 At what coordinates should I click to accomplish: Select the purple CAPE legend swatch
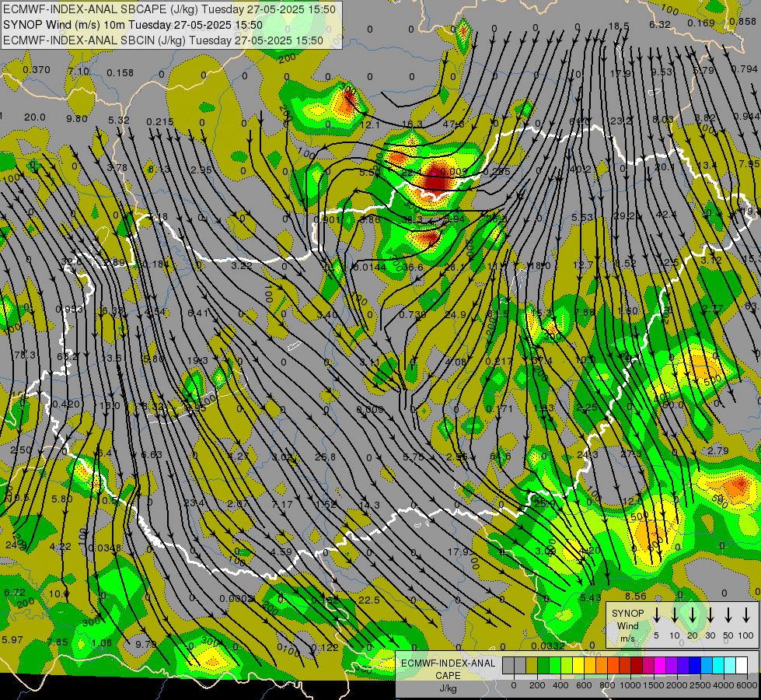click(x=671, y=665)
